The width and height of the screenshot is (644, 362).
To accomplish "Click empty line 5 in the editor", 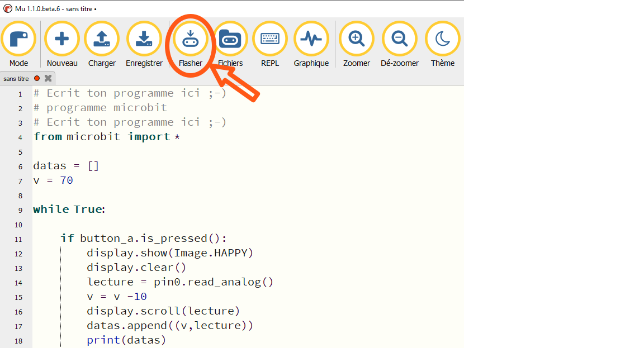I will coord(248,151).
